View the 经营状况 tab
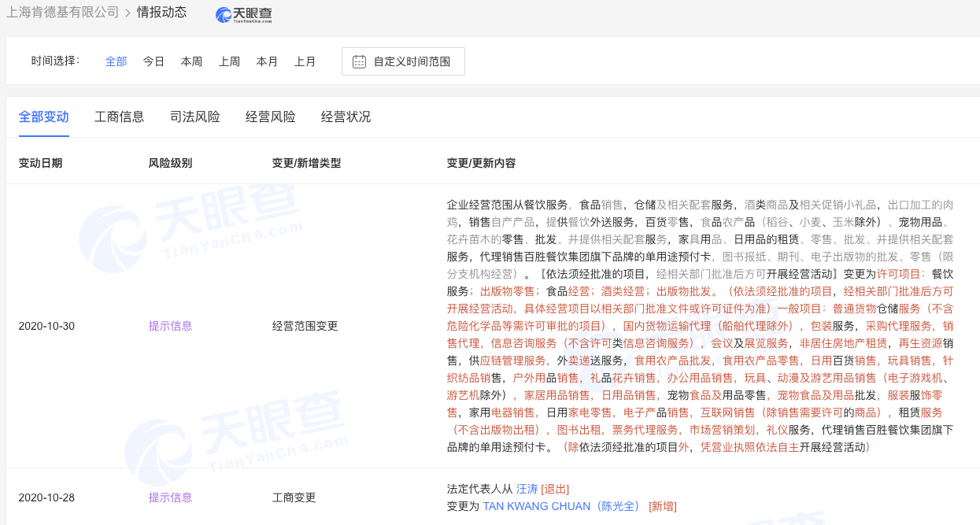This screenshot has width=980, height=525. pyautogui.click(x=346, y=117)
